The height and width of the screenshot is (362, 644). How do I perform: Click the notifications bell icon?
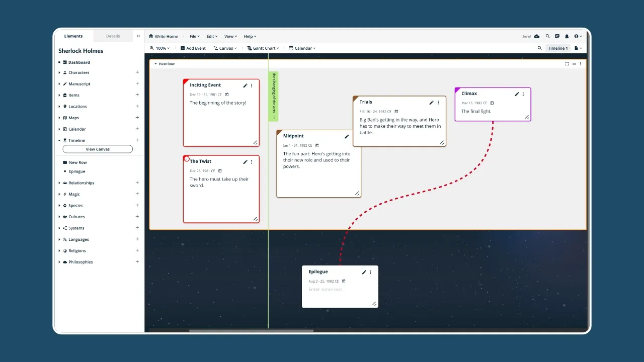[567, 36]
